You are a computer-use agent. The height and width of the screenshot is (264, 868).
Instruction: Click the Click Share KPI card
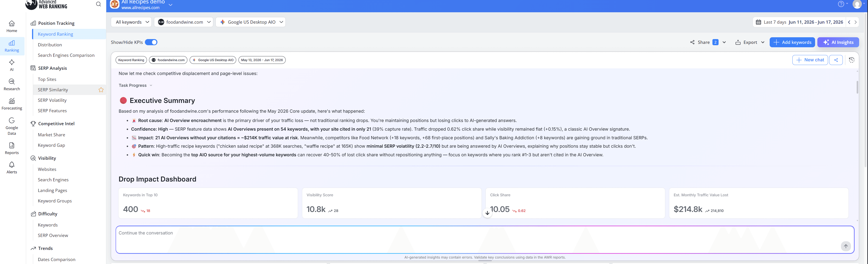tap(575, 203)
